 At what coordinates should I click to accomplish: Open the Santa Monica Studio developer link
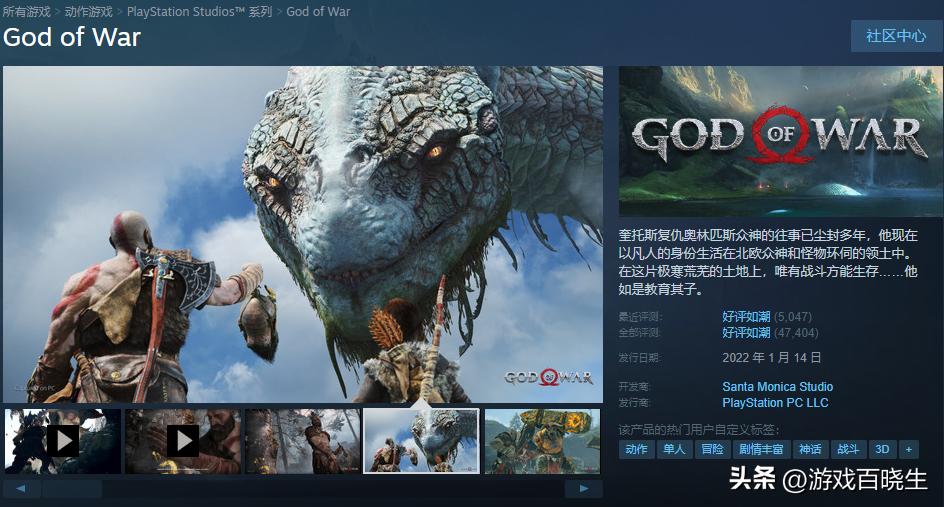(x=777, y=387)
